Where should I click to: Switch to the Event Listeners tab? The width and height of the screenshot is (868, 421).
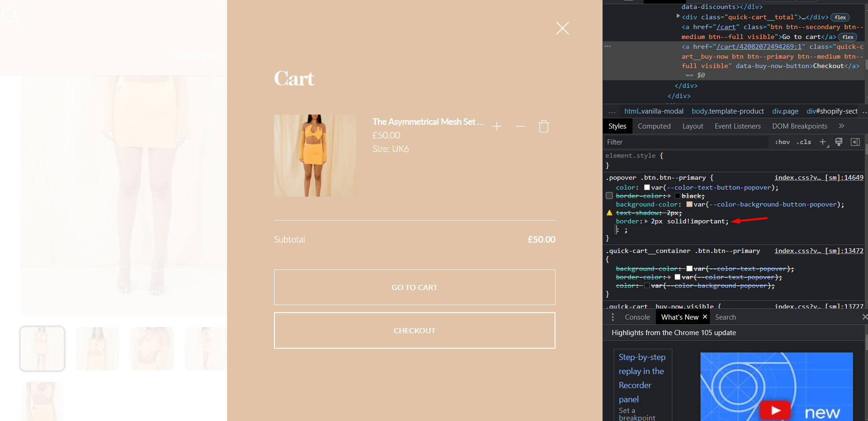(x=738, y=126)
